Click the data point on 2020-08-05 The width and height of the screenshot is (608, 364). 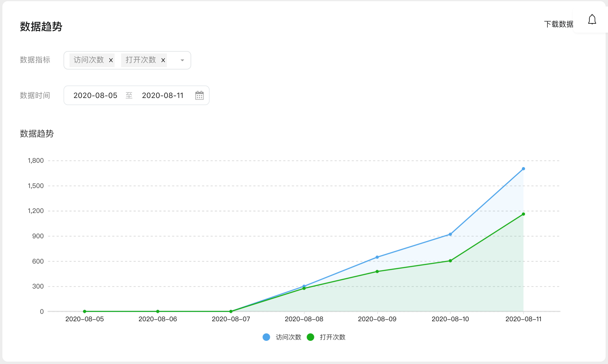[x=85, y=311]
